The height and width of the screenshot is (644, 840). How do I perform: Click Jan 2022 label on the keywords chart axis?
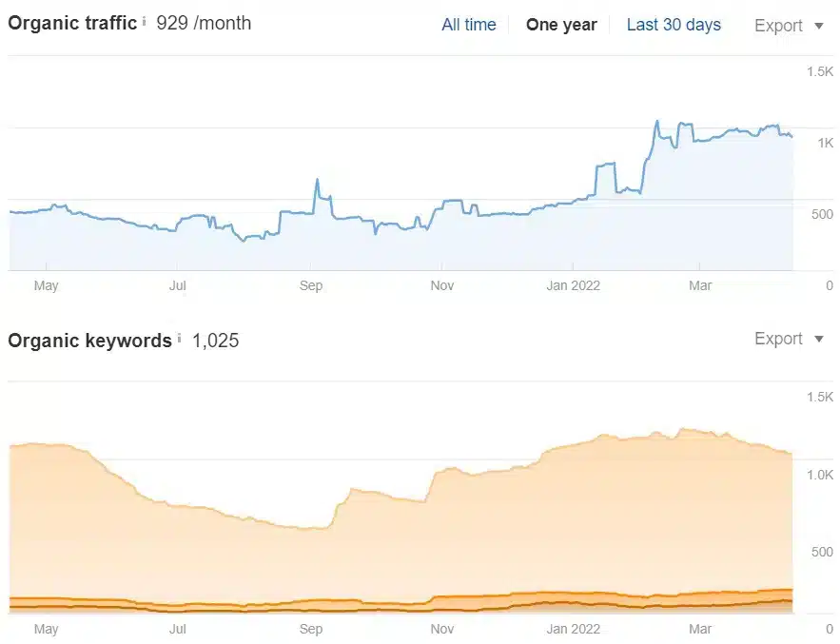(572, 629)
